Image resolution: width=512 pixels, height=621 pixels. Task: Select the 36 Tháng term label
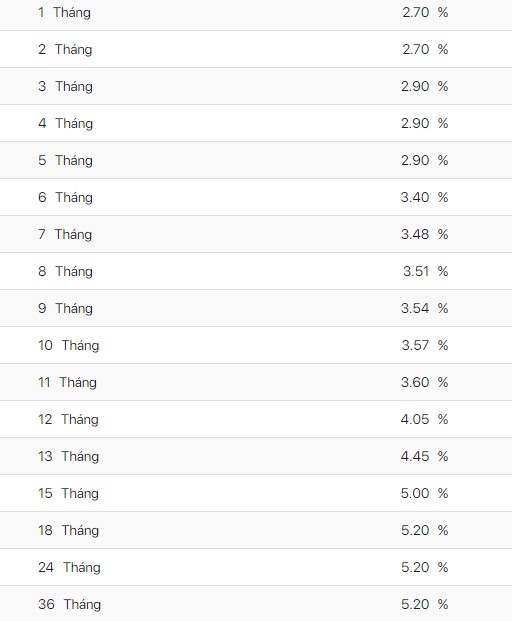[69, 605]
